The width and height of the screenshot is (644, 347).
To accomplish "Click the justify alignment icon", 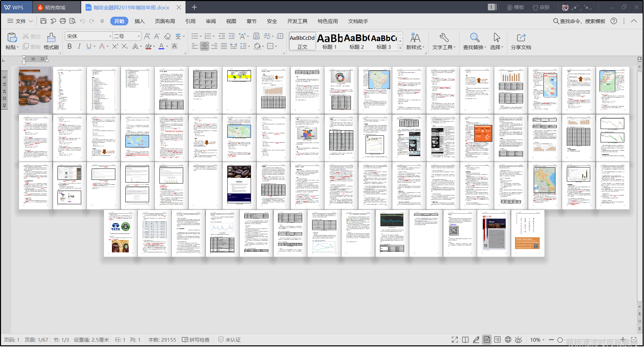I will (x=224, y=46).
